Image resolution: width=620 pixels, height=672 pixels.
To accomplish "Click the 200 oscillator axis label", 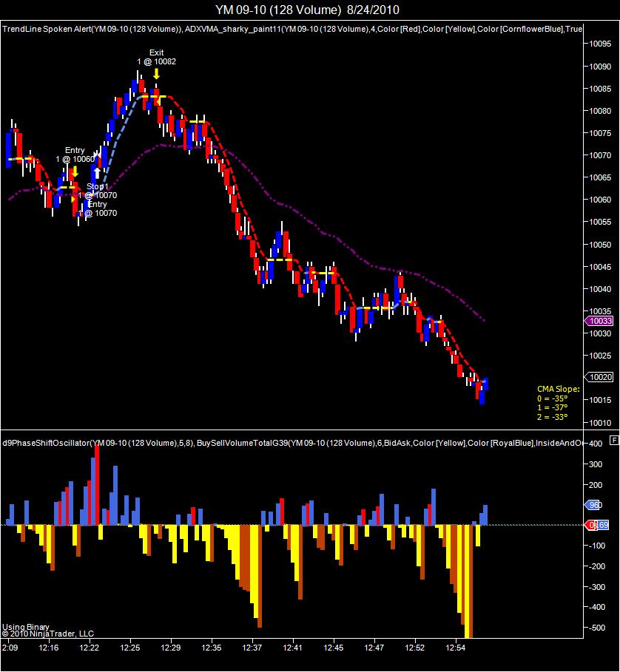I will (x=596, y=485).
